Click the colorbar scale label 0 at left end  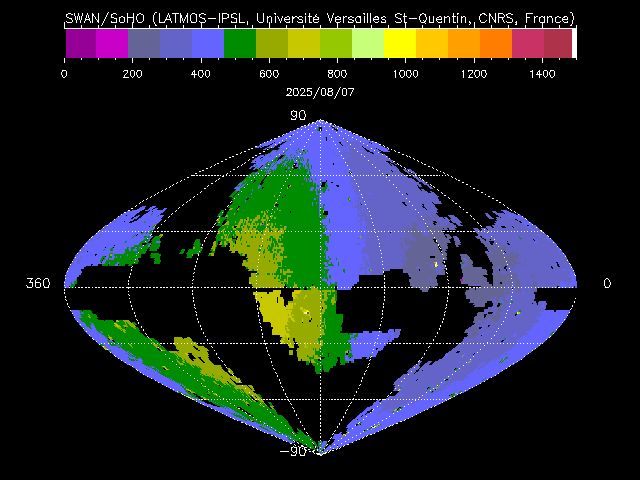click(64, 74)
